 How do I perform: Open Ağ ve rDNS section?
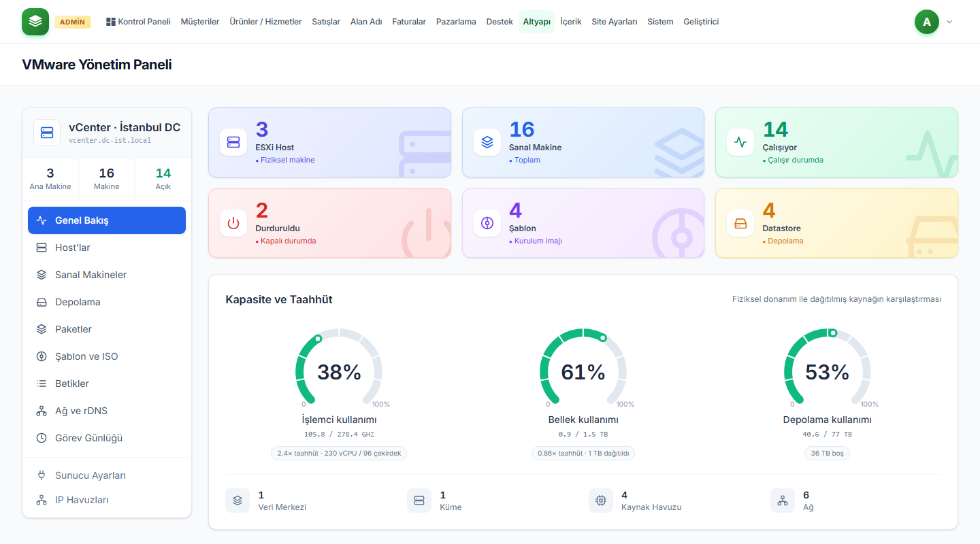click(x=107, y=411)
